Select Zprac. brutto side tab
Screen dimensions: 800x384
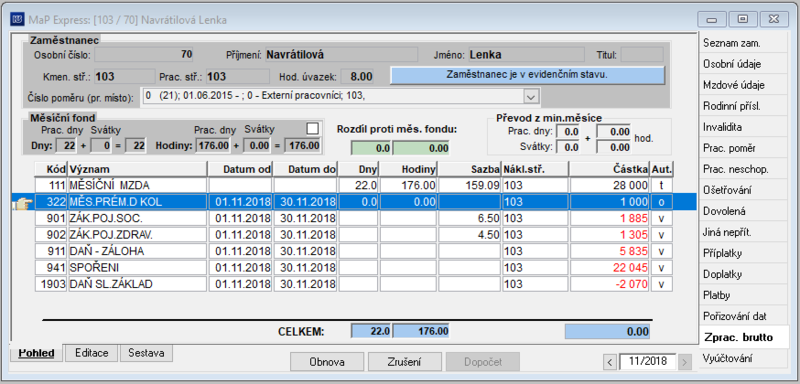pyautogui.click(x=743, y=337)
